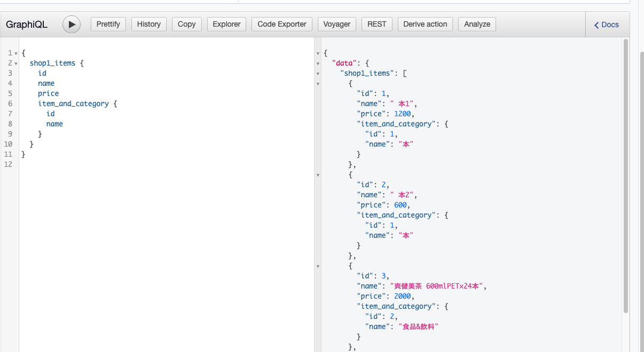
Task: Toggle the Explorer panel
Action: [x=226, y=24]
